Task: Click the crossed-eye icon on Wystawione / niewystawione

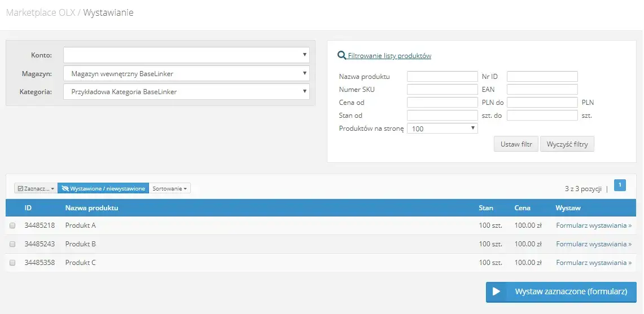Action: coord(65,189)
